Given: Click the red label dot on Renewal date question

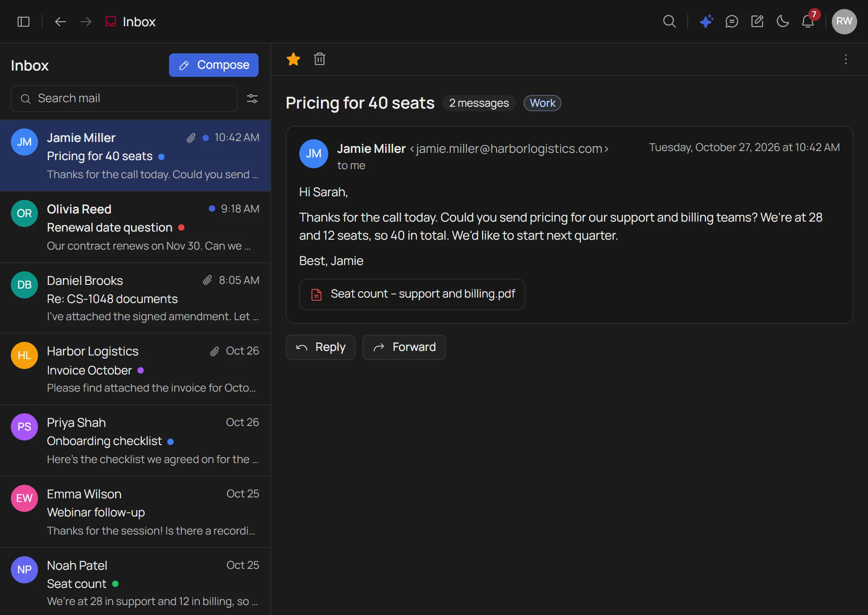Looking at the screenshot, I should point(181,227).
